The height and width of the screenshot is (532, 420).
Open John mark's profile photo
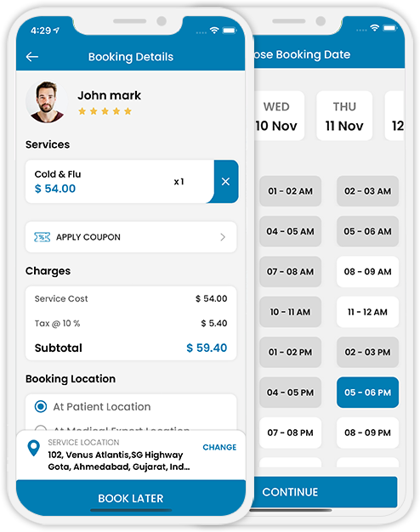click(47, 102)
